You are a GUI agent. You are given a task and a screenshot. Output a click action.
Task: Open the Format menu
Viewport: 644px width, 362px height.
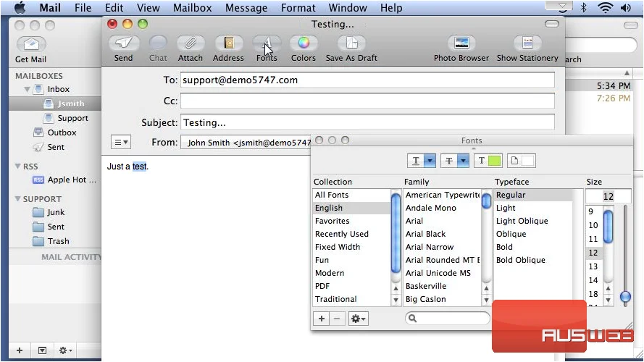298,8
